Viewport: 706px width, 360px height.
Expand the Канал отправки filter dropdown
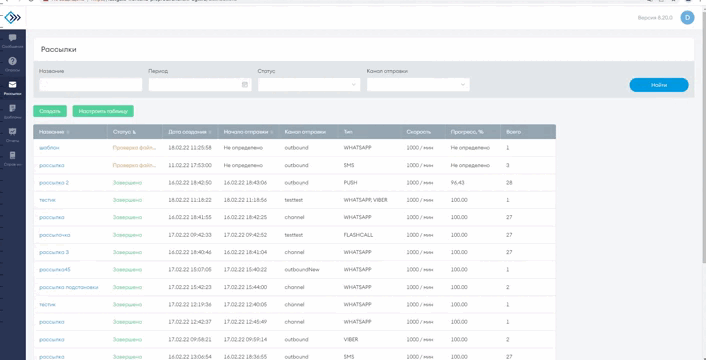(x=418, y=85)
